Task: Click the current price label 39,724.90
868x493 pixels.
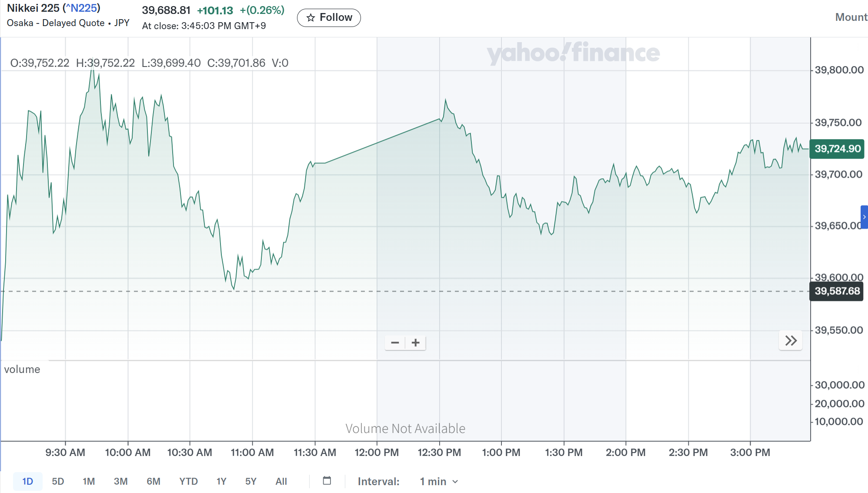Action: 837,149
